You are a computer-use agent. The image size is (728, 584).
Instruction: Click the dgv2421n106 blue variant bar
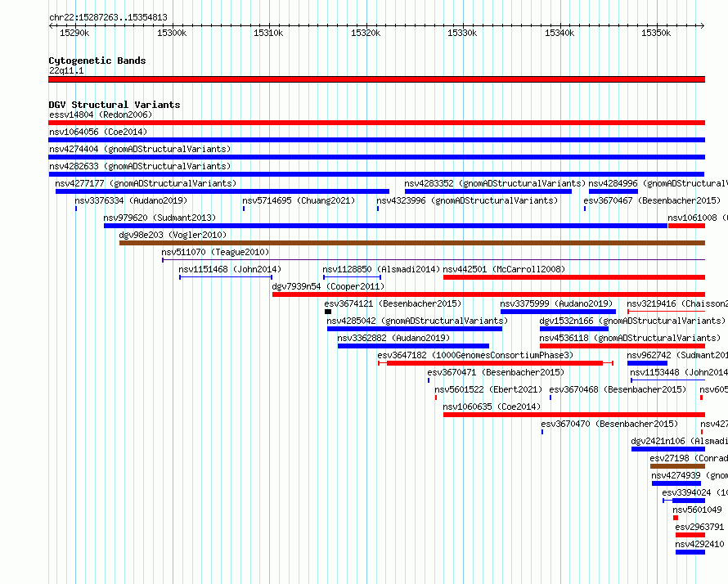(668, 449)
